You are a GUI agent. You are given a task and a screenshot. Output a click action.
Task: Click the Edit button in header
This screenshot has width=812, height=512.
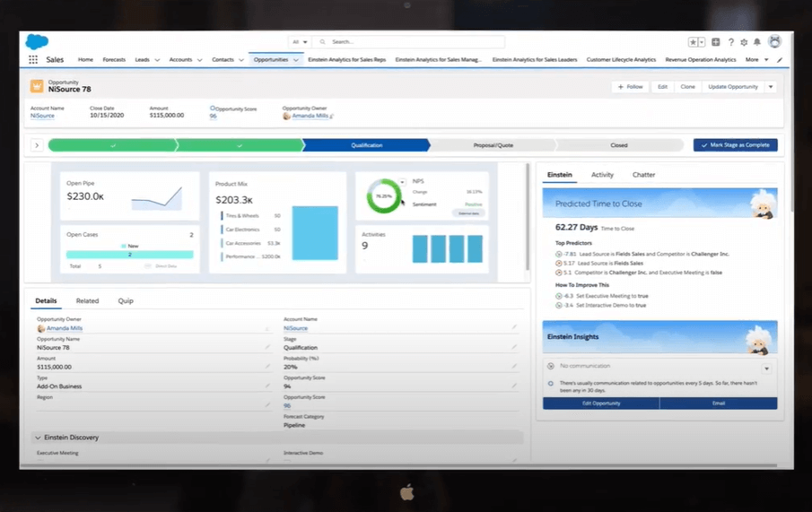[662, 87]
